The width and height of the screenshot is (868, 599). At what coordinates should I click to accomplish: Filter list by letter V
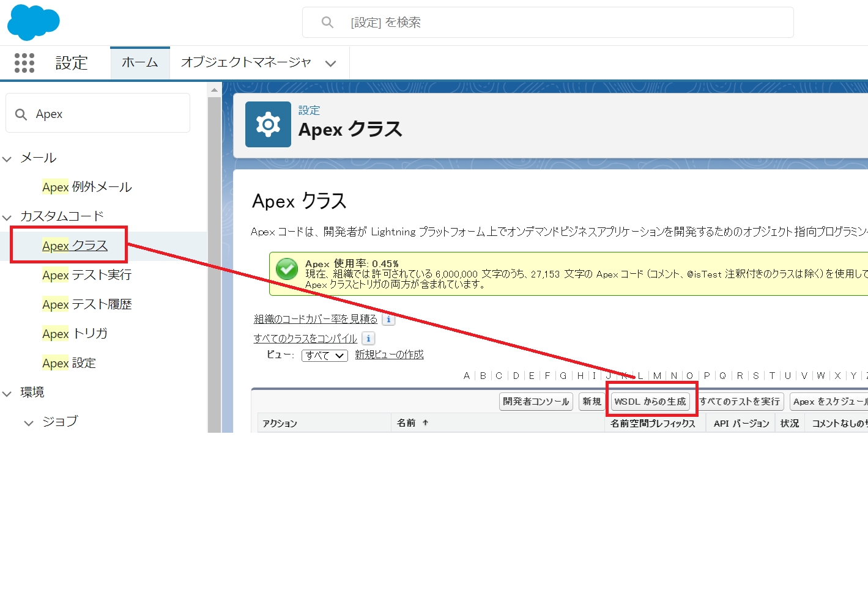(x=804, y=376)
